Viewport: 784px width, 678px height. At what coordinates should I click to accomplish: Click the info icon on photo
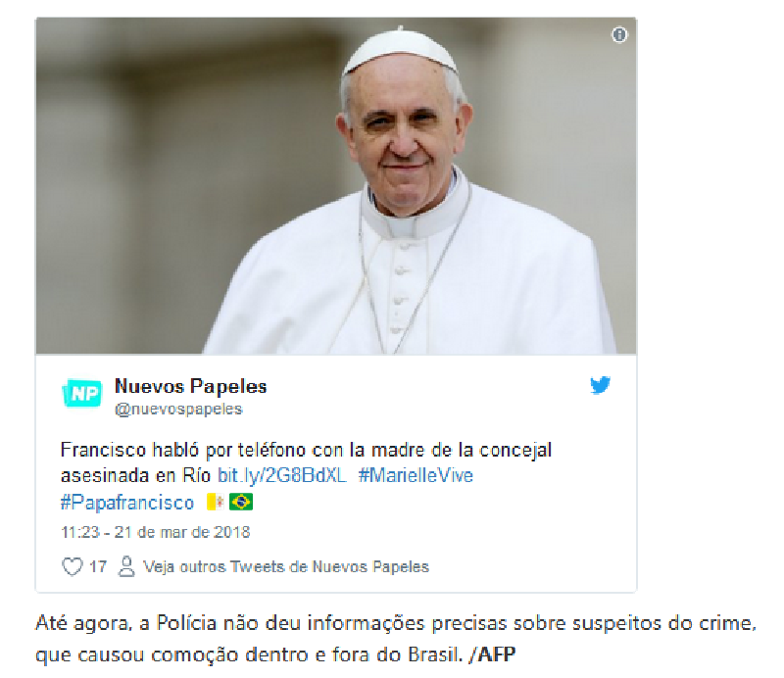pyautogui.click(x=619, y=34)
